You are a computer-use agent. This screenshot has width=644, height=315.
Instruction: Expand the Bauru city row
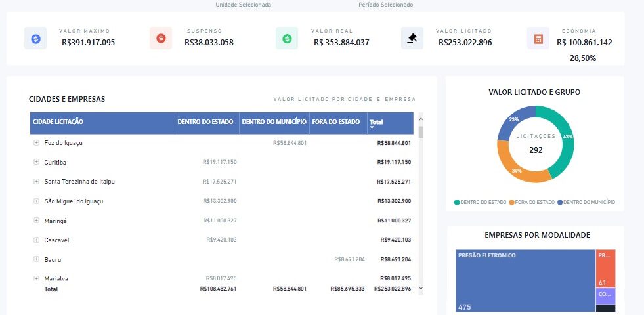pos(36,259)
